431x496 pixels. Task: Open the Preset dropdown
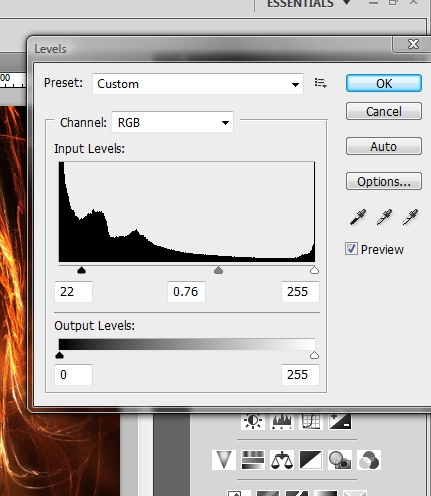(198, 84)
